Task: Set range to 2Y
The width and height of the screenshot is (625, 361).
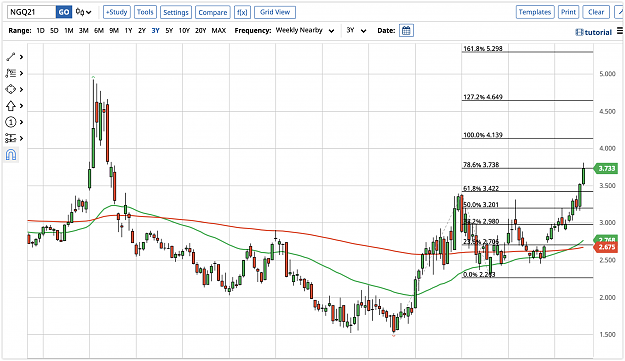Action: 142,31
